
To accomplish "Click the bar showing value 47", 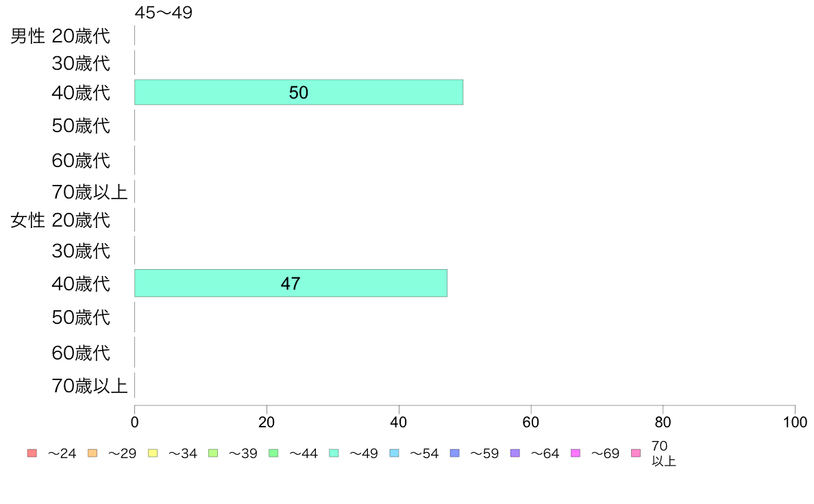I will tap(291, 283).
